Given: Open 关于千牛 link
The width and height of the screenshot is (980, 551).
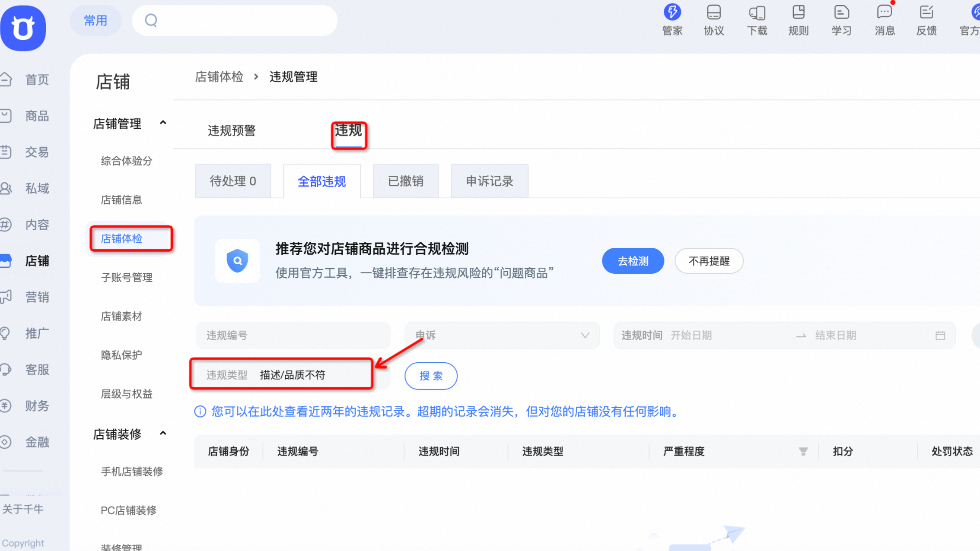Looking at the screenshot, I should (23, 509).
